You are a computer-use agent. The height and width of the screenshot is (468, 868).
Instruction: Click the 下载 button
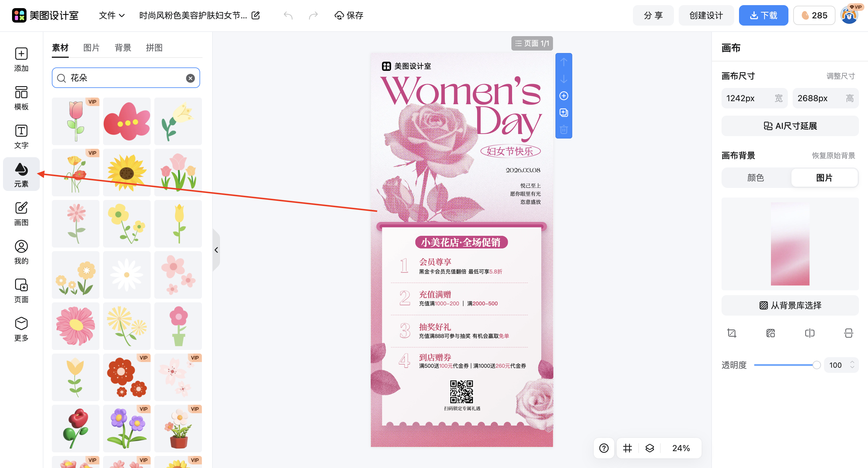click(x=763, y=15)
